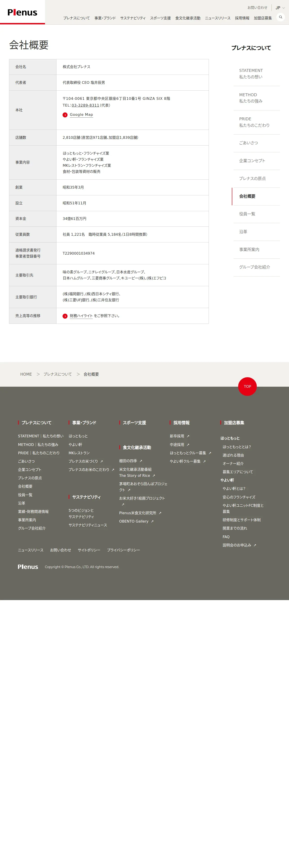Viewport: 289px width, 868px height.
Task: Open footer link 5つのビジョンとサステナビリティ
Action: [x=81, y=514]
